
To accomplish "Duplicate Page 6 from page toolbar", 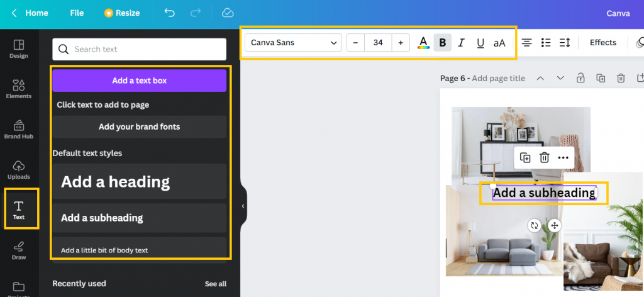I will click(601, 78).
